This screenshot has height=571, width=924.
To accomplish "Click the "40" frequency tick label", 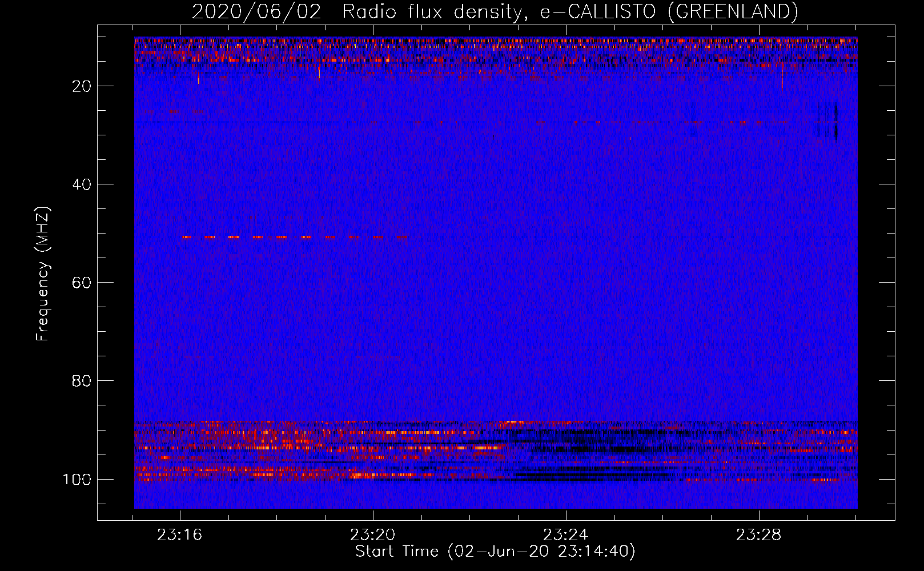I will [x=82, y=184].
